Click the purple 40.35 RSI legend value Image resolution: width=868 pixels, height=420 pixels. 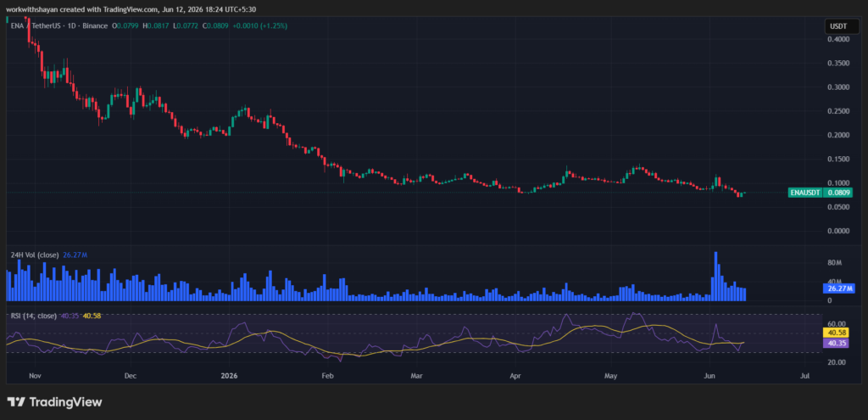coord(70,316)
